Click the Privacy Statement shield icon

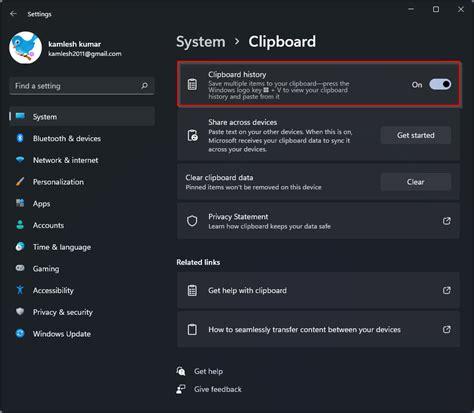click(192, 221)
